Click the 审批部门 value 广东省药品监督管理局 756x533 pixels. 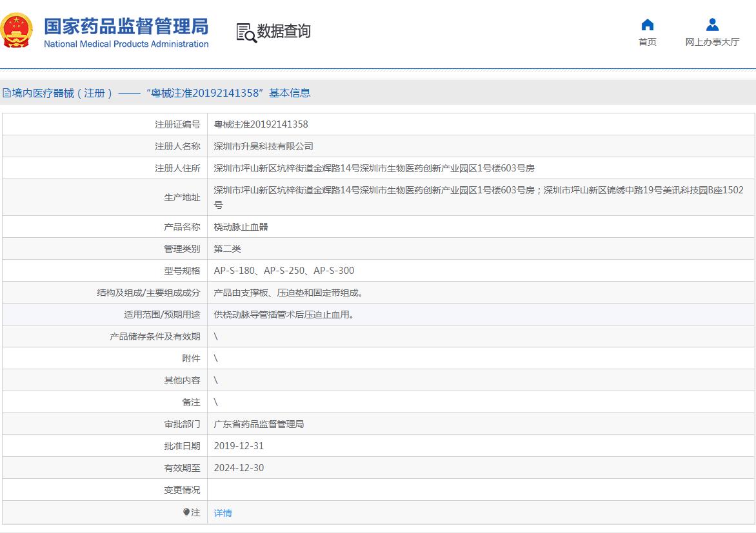pos(259,424)
